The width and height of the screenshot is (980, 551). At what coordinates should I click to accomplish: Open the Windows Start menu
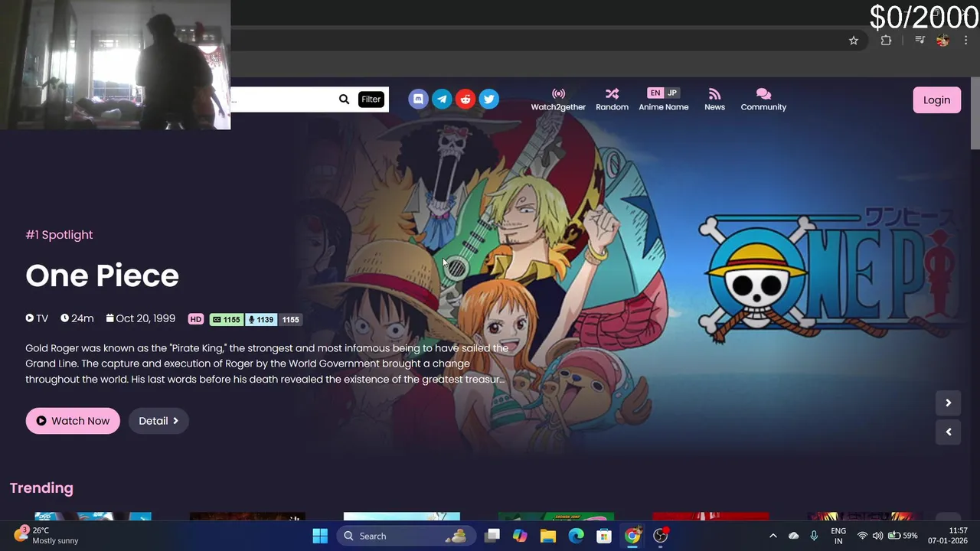[x=320, y=536]
